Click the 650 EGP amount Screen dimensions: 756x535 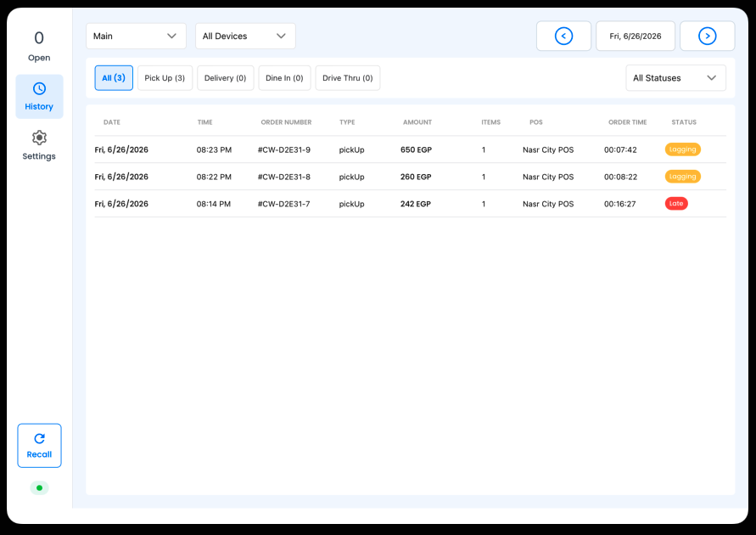416,150
